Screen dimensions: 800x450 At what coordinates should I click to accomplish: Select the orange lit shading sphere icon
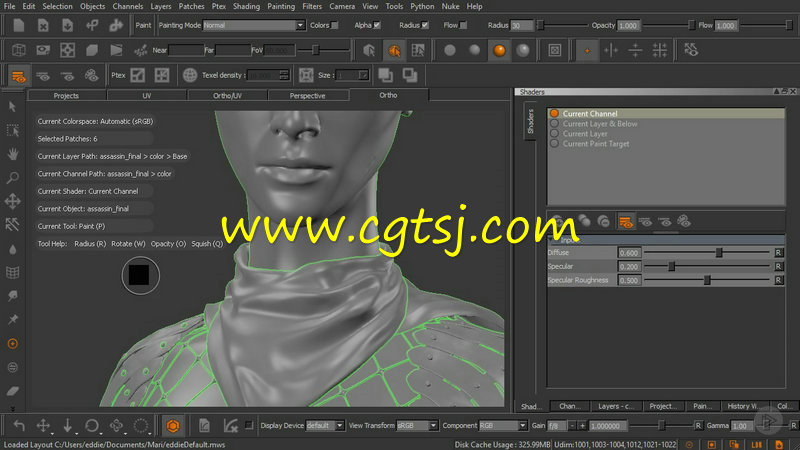pos(499,50)
